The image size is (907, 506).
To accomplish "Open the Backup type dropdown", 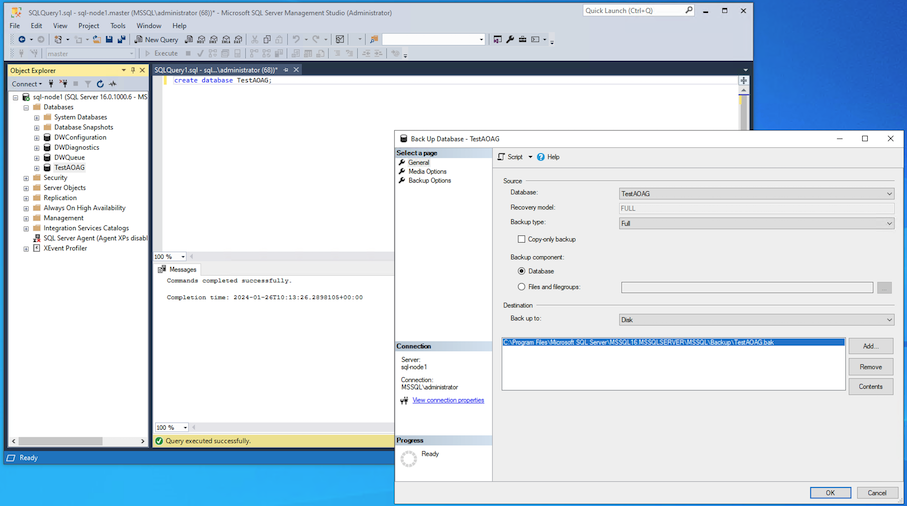I will click(889, 223).
